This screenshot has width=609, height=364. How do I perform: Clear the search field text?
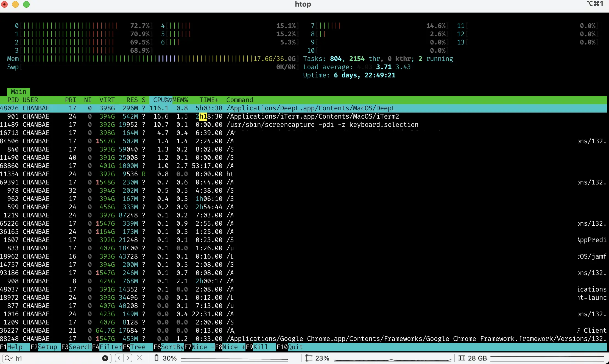click(x=105, y=358)
